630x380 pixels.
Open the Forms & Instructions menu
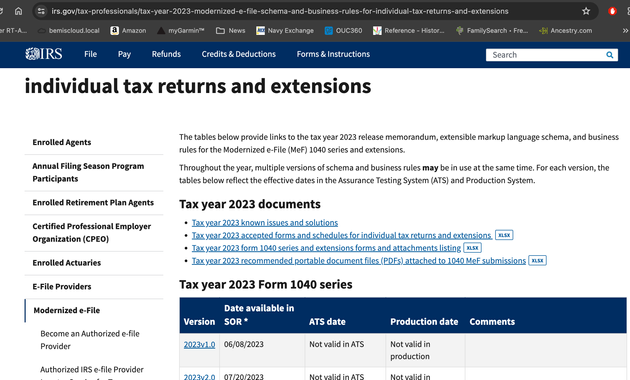click(333, 54)
